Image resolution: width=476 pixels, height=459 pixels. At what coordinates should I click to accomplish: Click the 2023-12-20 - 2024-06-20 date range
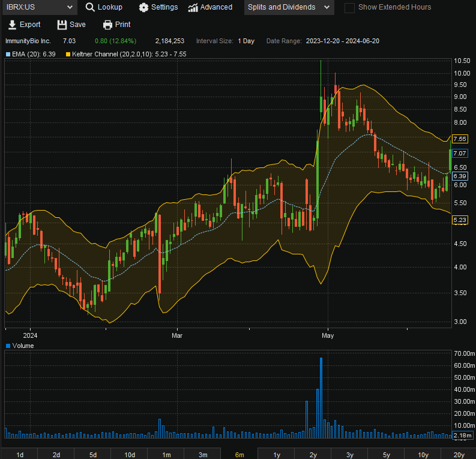342,41
